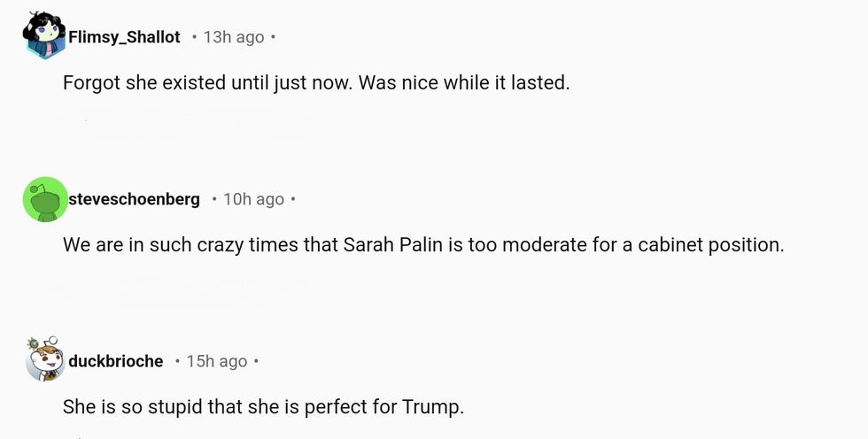Image resolution: width=868 pixels, height=439 pixels.
Task: Open the "10h ago" timestamp permalink
Action: 253,199
